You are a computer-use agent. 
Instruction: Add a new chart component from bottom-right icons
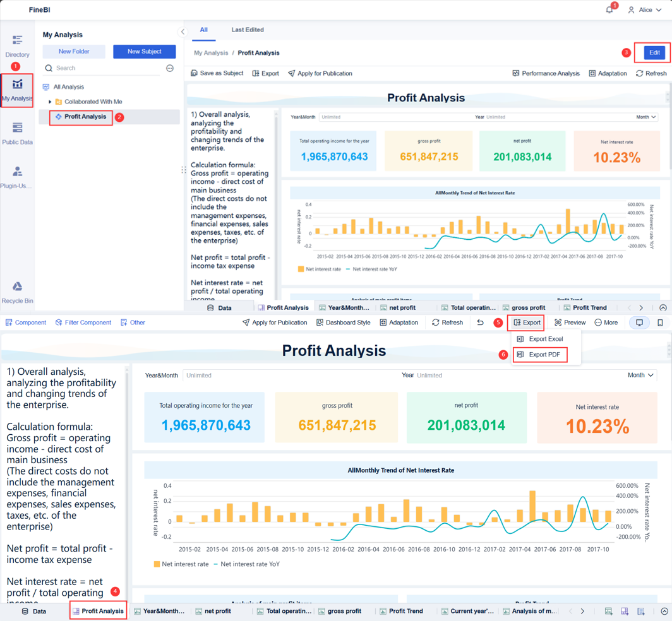pyautogui.click(x=608, y=611)
